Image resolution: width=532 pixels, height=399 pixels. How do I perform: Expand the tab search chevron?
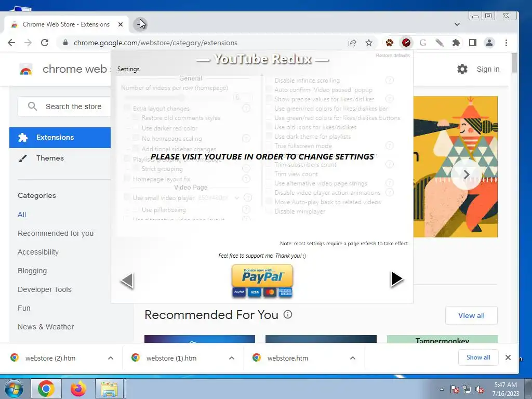tap(457, 24)
